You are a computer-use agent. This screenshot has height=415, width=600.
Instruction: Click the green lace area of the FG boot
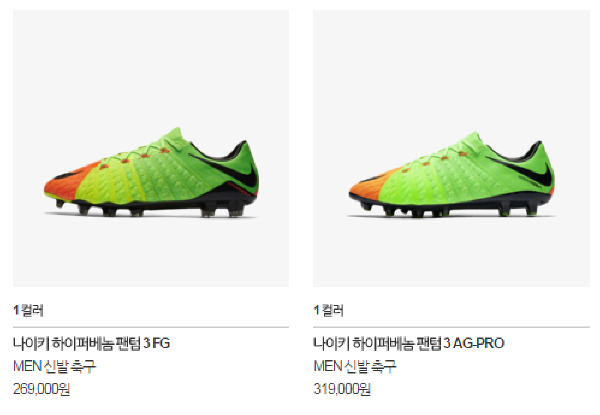pos(142,153)
